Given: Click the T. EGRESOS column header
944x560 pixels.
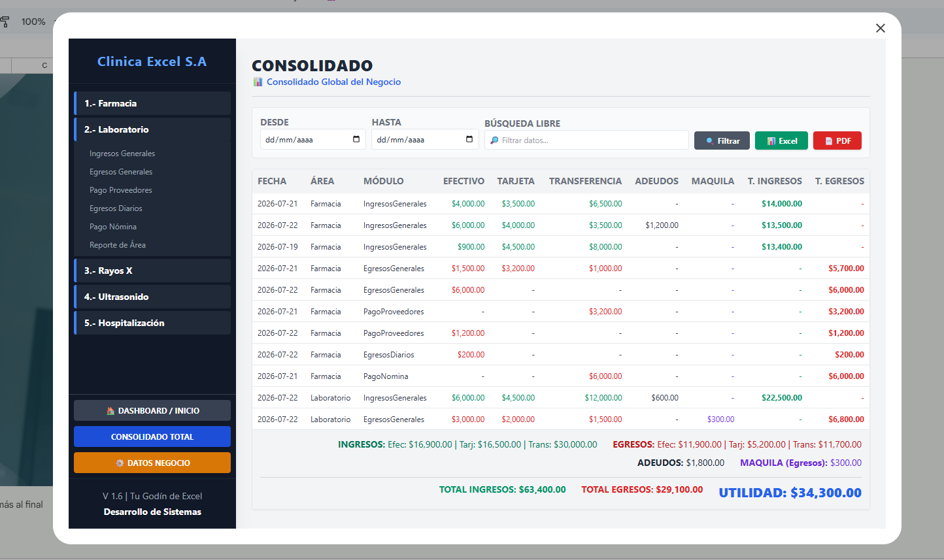Looking at the screenshot, I should pos(839,181).
